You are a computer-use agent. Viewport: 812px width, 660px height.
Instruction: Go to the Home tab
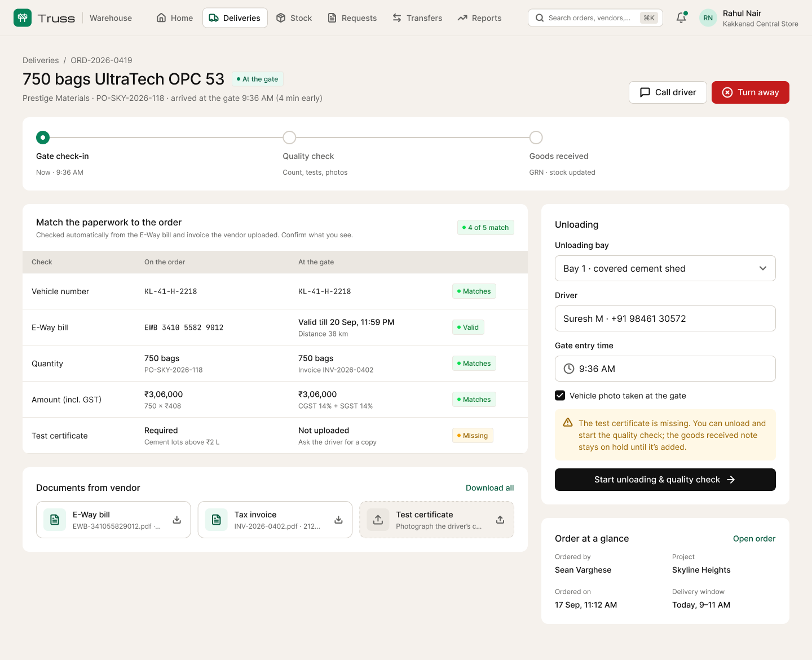tap(175, 18)
